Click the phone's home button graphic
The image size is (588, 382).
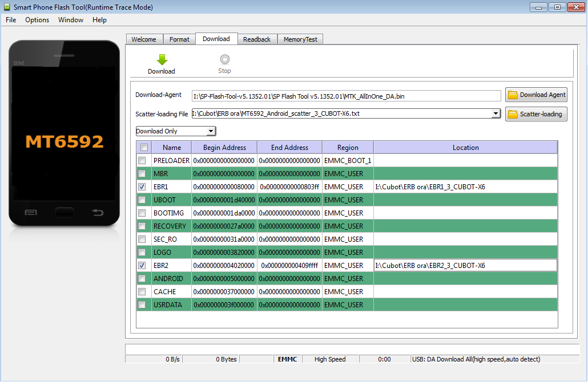[64, 213]
